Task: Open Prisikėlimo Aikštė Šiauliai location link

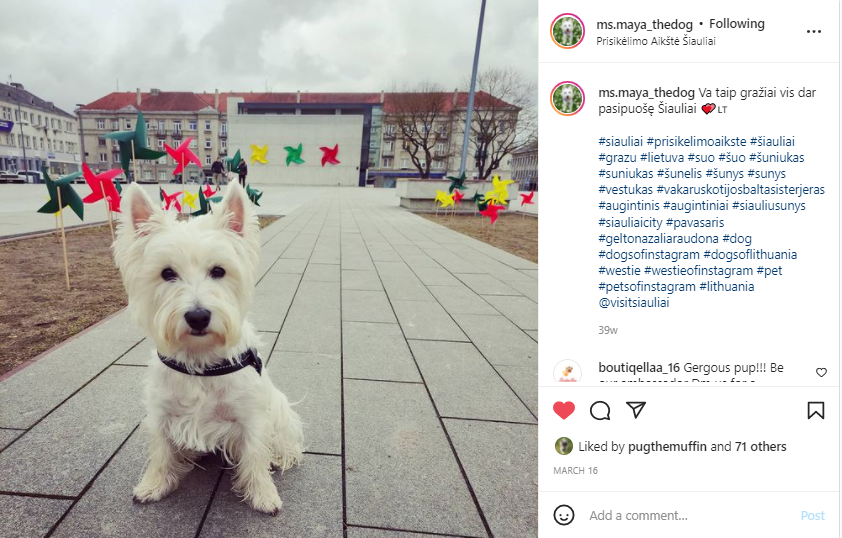Action: [656, 41]
